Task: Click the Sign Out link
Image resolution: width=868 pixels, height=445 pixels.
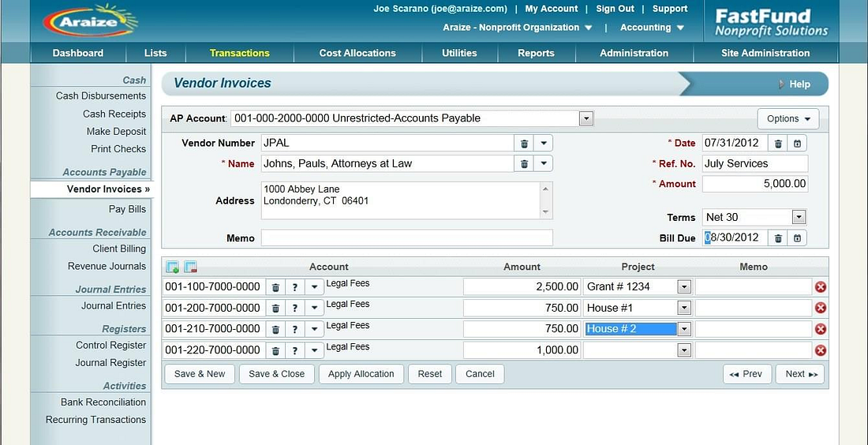Action: 615,9
